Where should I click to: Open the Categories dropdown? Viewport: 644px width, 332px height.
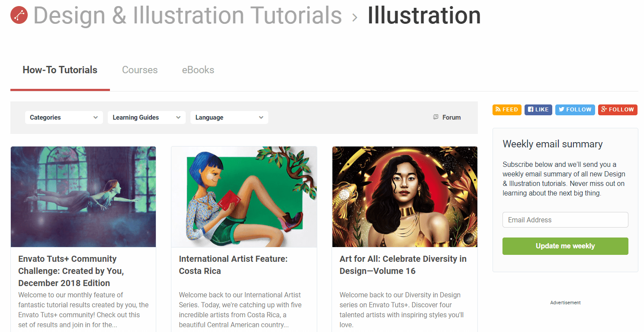point(64,117)
